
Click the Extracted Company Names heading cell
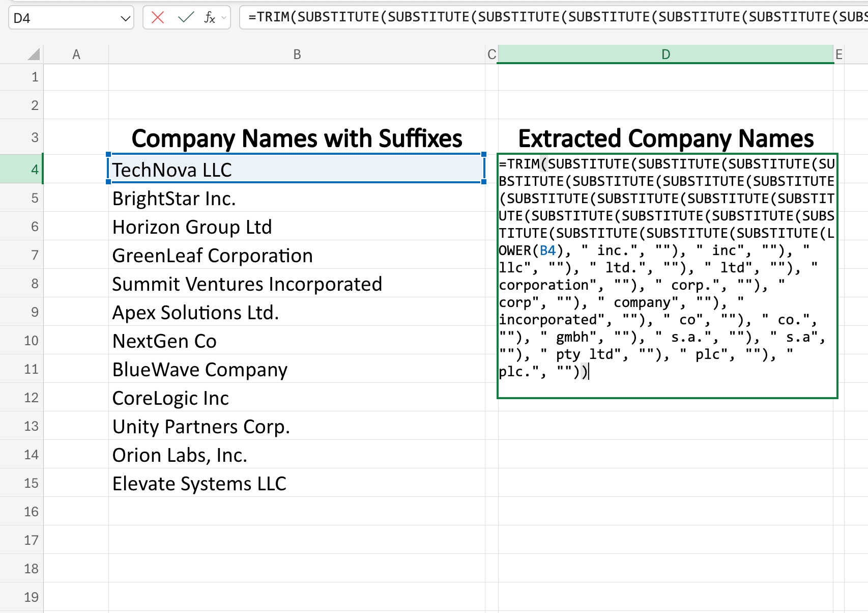click(666, 137)
